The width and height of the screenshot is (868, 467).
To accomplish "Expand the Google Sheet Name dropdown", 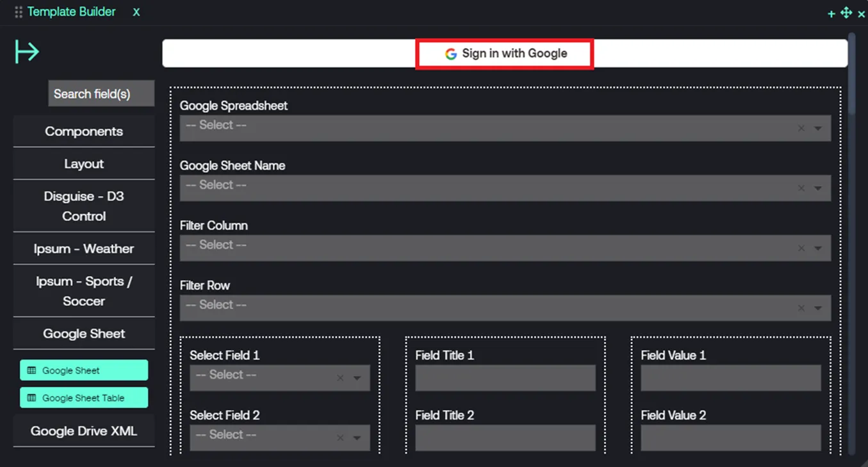I will tap(818, 188).
